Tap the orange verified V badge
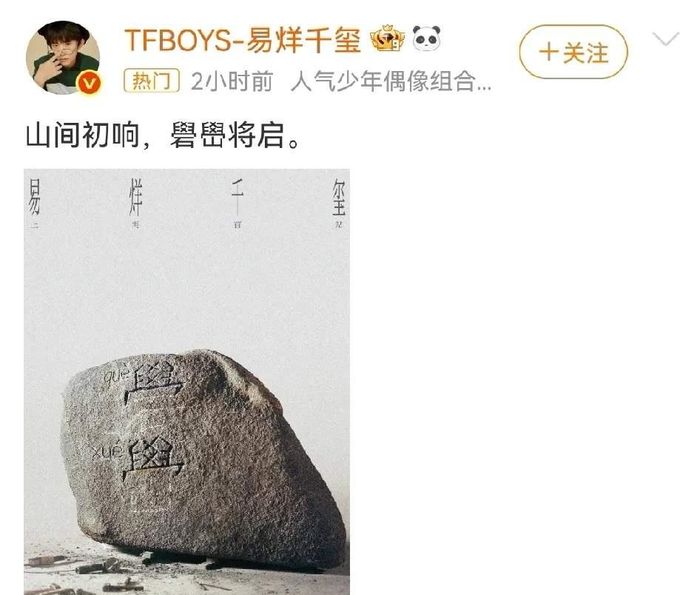The width and height of the screenshot is (700, 595). pos(90,83)
